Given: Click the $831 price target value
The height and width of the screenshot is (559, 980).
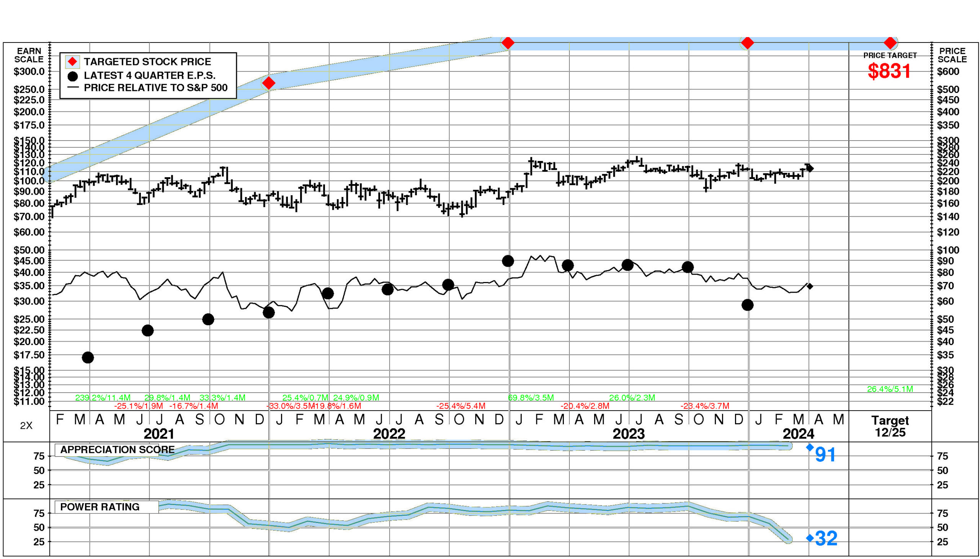Looking at the screenshot, I should point(889,72).
